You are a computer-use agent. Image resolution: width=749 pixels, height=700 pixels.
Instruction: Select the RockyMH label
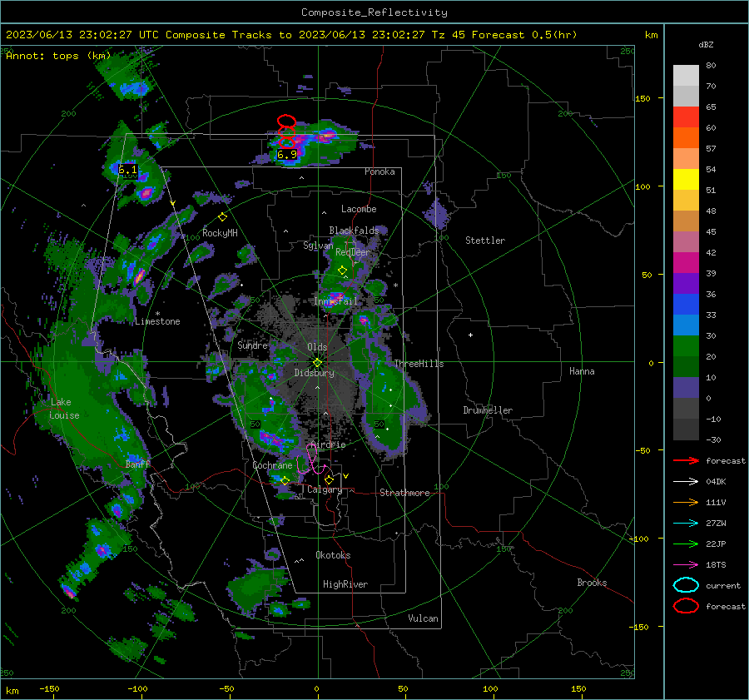click(x=220, y=233)
